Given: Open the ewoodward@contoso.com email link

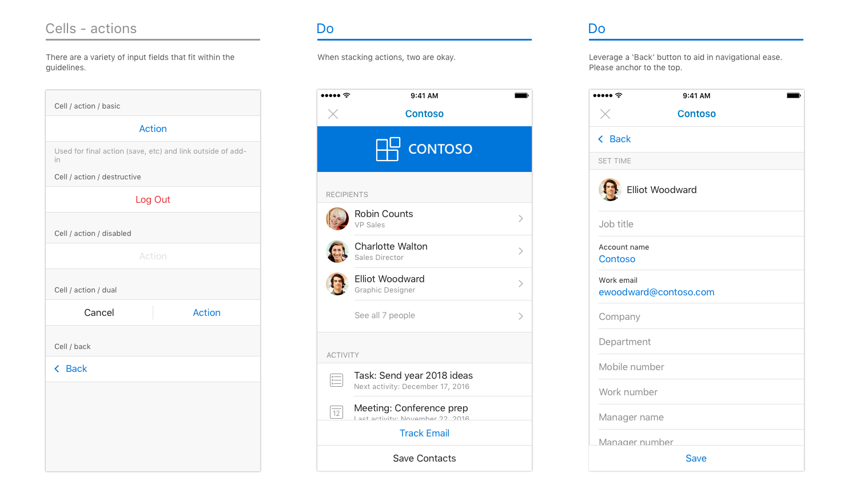Looking at the screenshot, I should pos(656,292).
